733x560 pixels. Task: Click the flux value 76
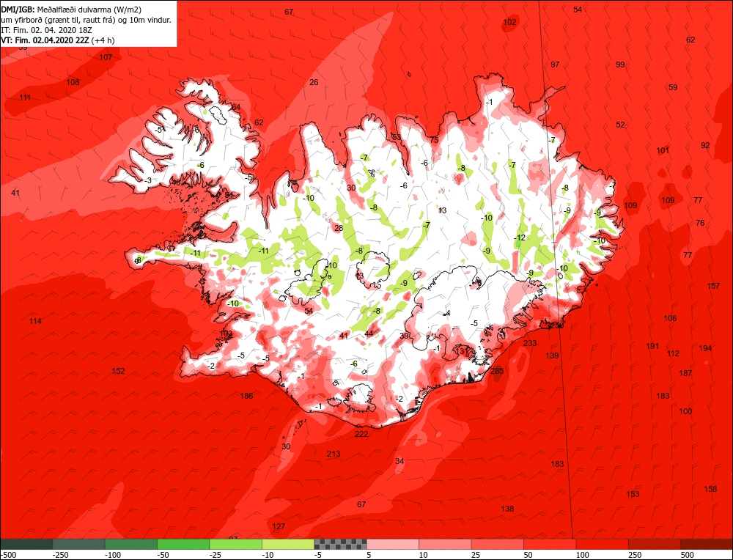(700, 223)
